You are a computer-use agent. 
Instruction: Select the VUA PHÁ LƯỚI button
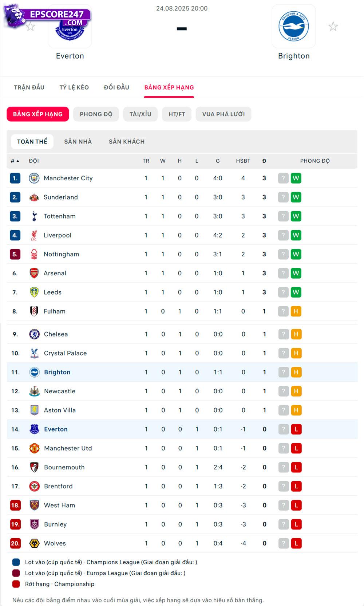pos(223,114)
